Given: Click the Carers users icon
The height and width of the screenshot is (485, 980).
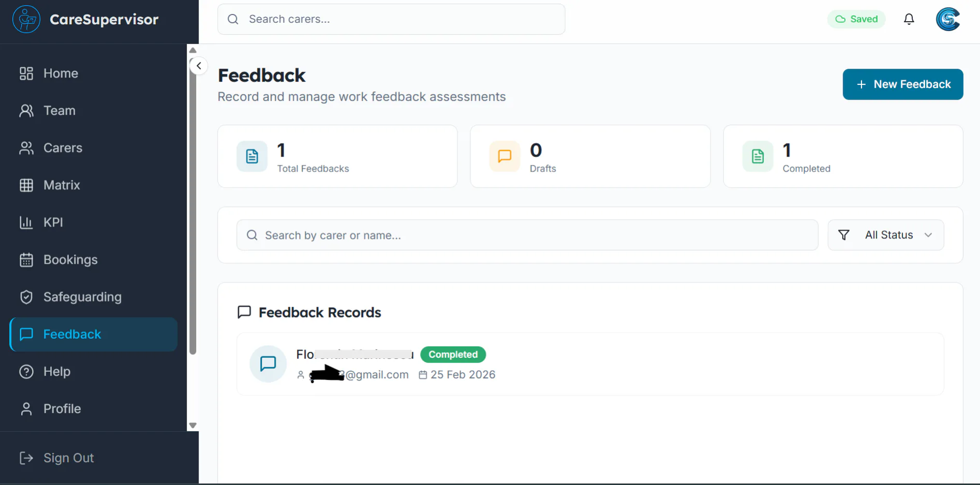Looking at the screenshot, I should click(26, 148).
